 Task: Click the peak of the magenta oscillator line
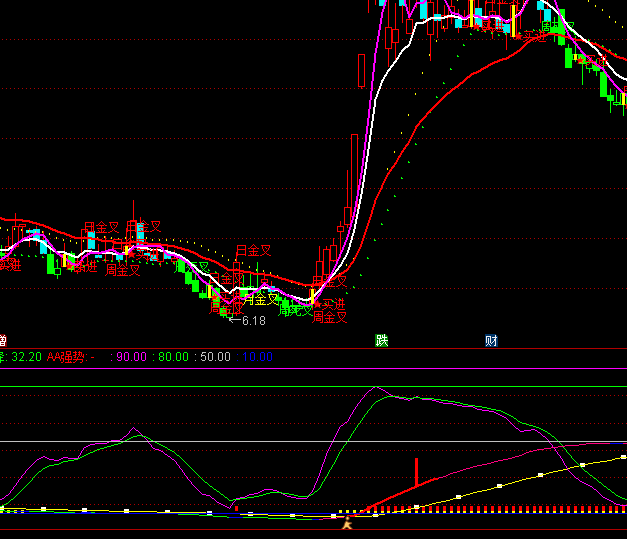click(x=375, y=388)
